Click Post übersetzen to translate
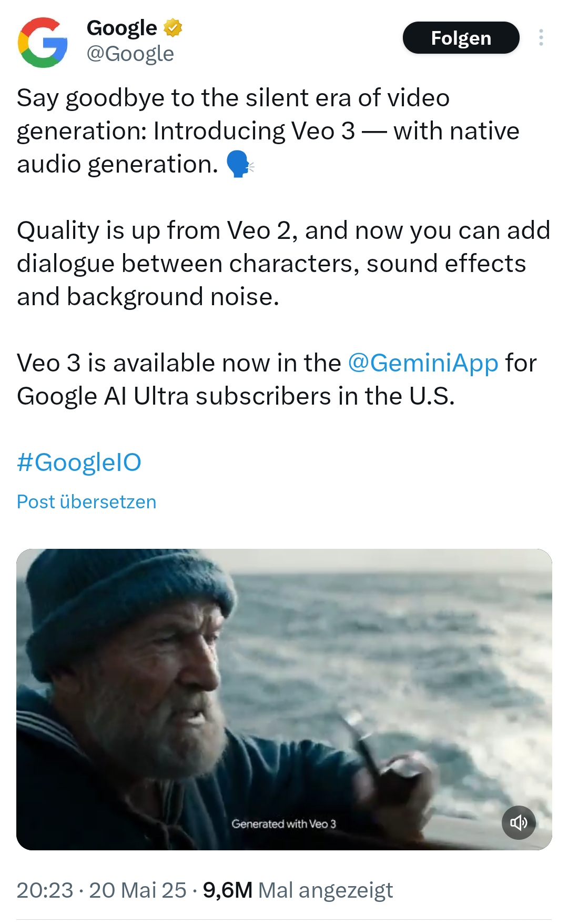568x924 pixels. (x=86, y=502)
